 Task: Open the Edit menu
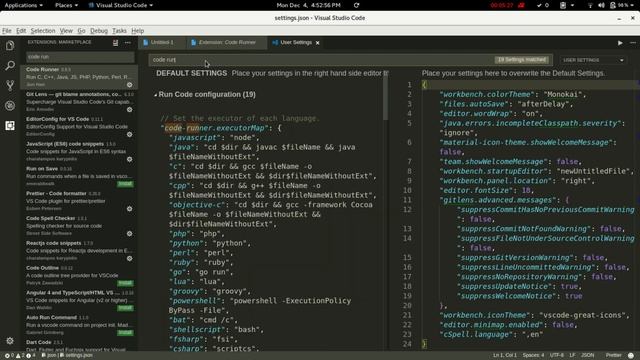click(x=21, y=31)
